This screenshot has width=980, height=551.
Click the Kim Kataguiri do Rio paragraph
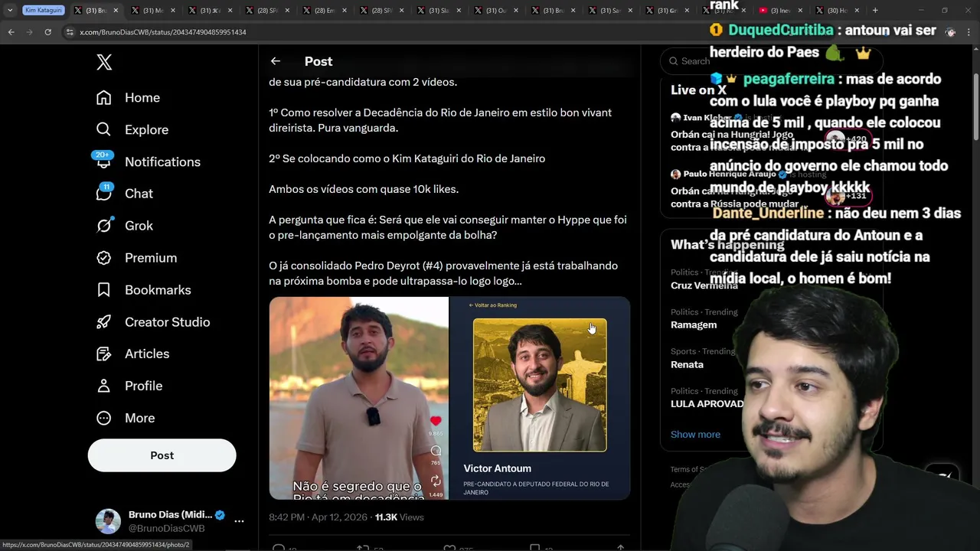407,158
